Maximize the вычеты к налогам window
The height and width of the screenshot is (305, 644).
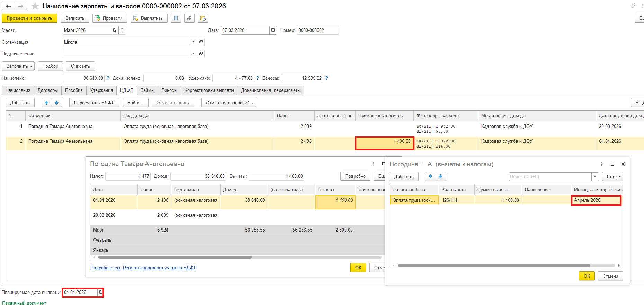pyautogui.click(x=612, y=164)
